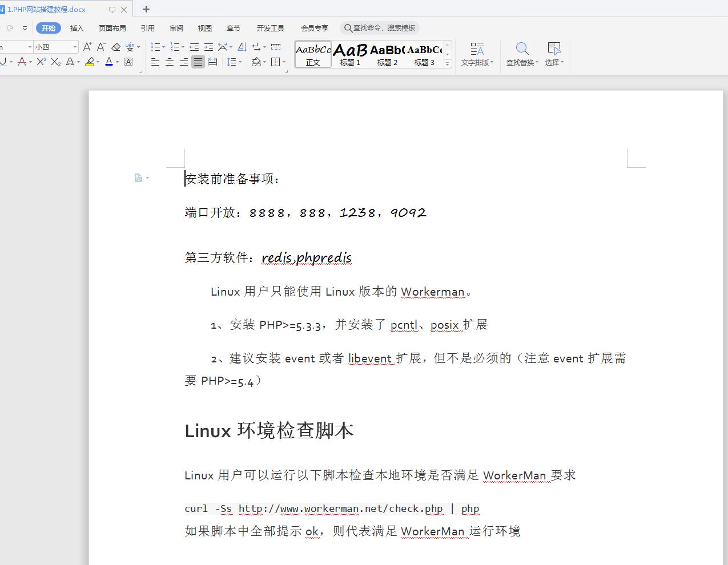Open the 插入 ribbon tab
Screen dimensions: 728x565
click(77, 28)
